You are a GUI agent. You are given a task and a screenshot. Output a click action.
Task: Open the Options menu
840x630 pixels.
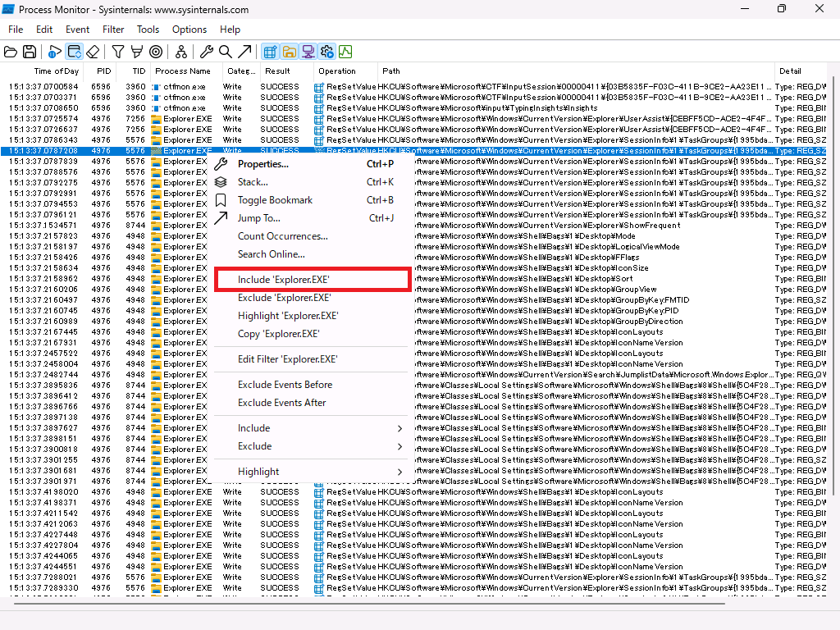(x=189, y=30)
